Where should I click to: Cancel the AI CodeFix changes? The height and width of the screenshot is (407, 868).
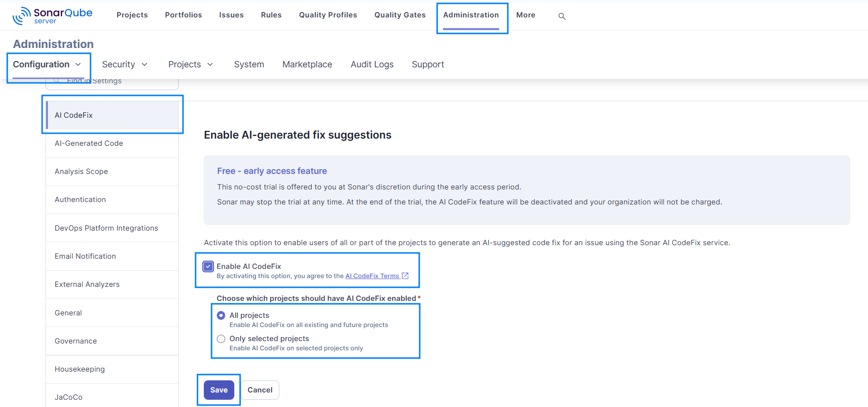pyautogui.click(x=260, y=390)
